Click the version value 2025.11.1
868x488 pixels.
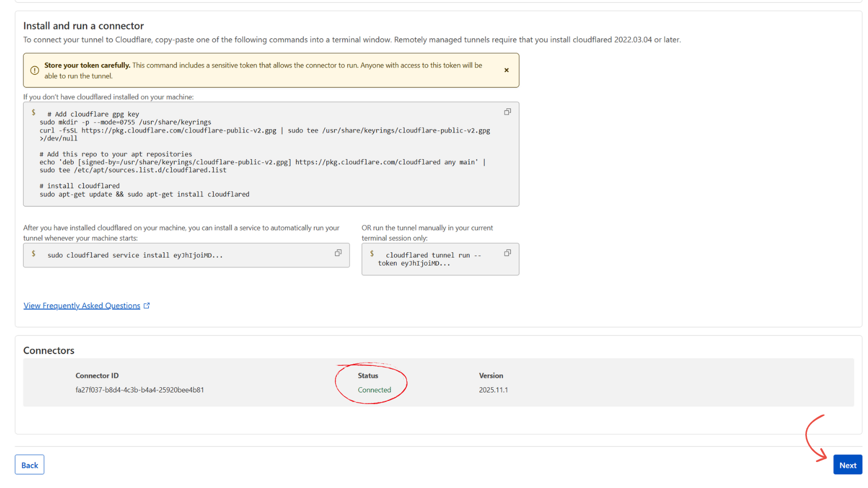coord(493,390)
